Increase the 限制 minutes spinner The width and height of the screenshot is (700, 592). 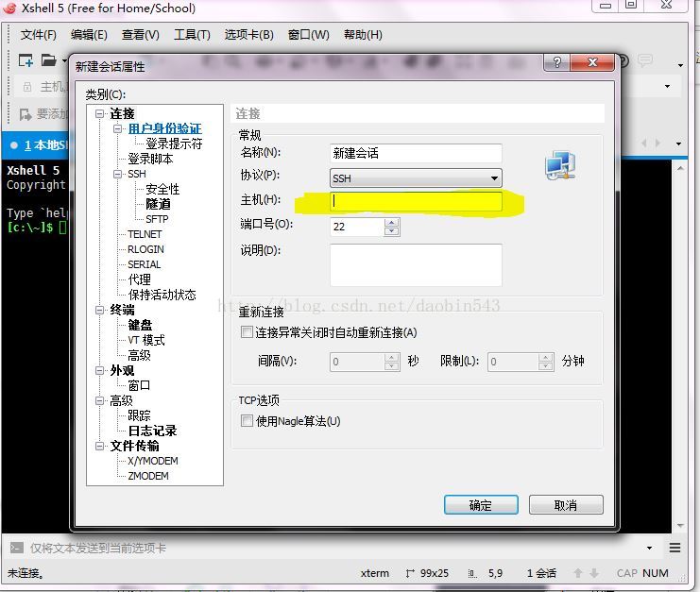[x=545, y=357]
